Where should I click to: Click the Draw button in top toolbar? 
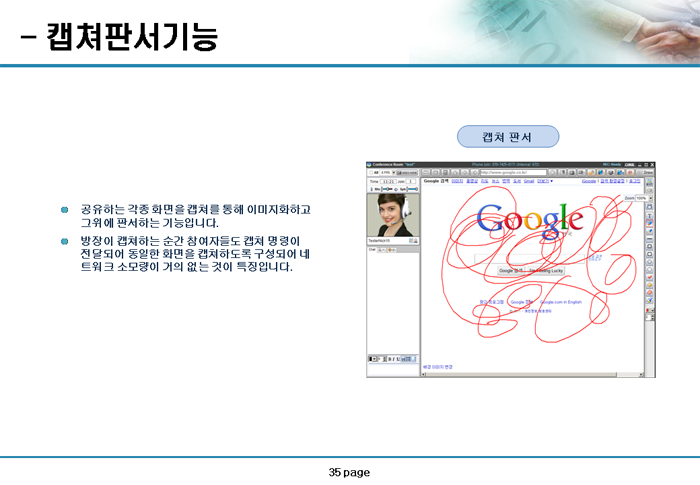645,172
